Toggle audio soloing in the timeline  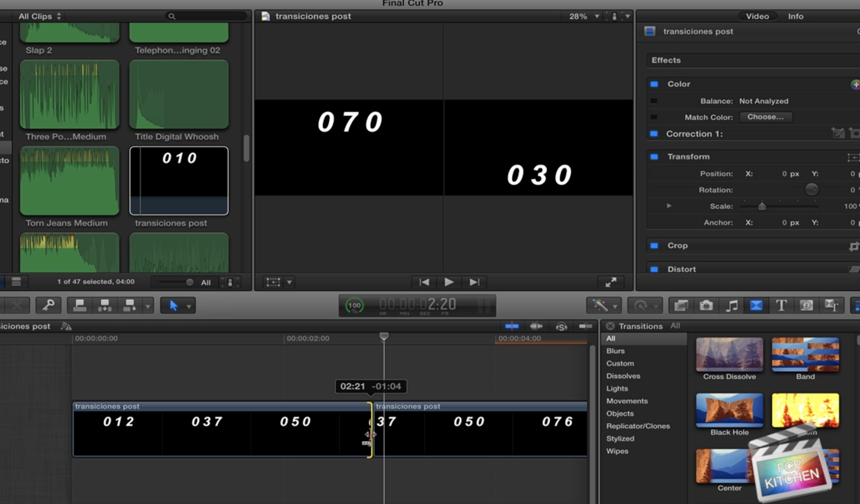560,326
